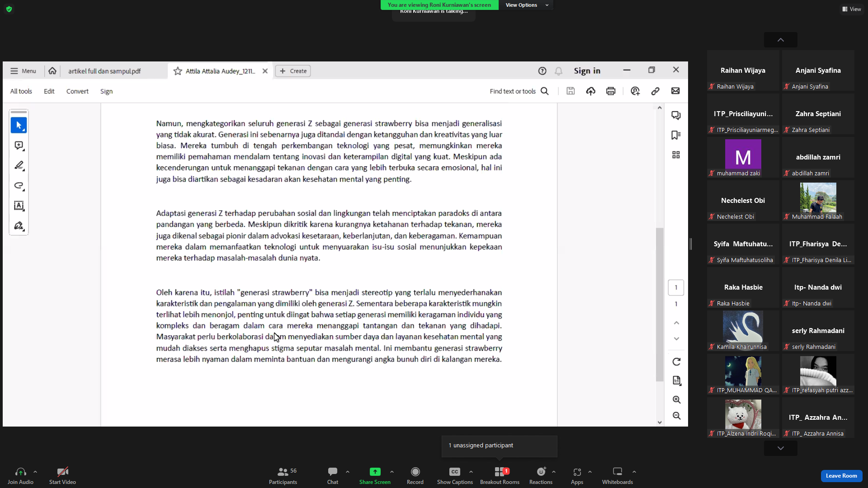Open page thumbnails grid icon

pos(676,155)
